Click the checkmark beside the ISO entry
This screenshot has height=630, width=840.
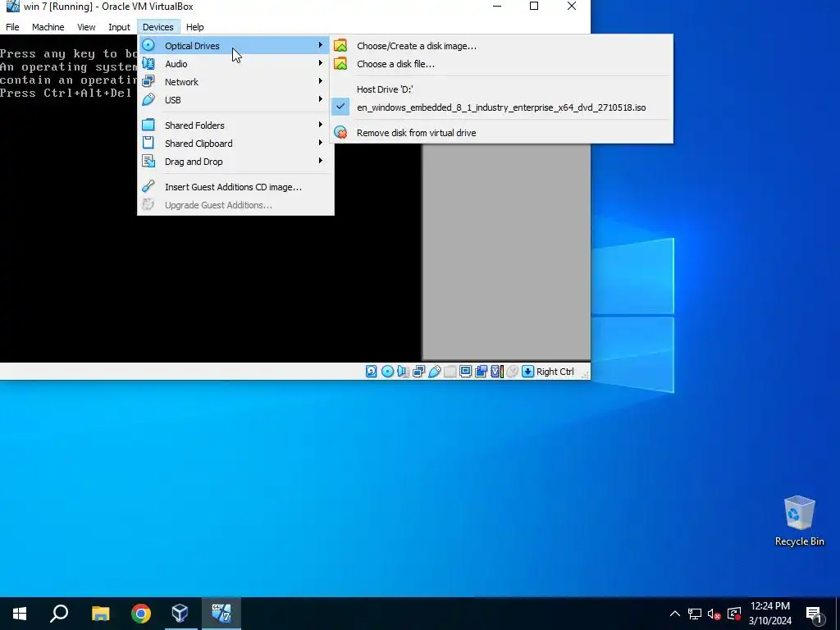click(340, 107)
